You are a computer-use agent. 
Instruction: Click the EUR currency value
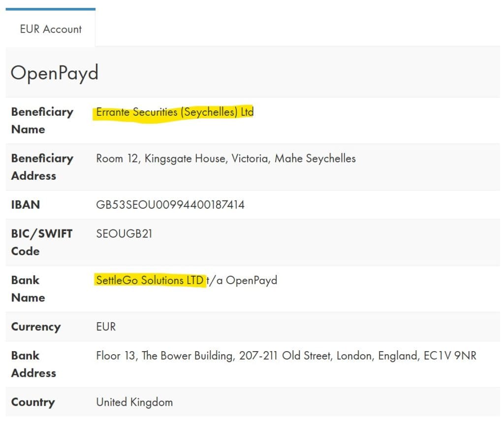tap(106, 327)
